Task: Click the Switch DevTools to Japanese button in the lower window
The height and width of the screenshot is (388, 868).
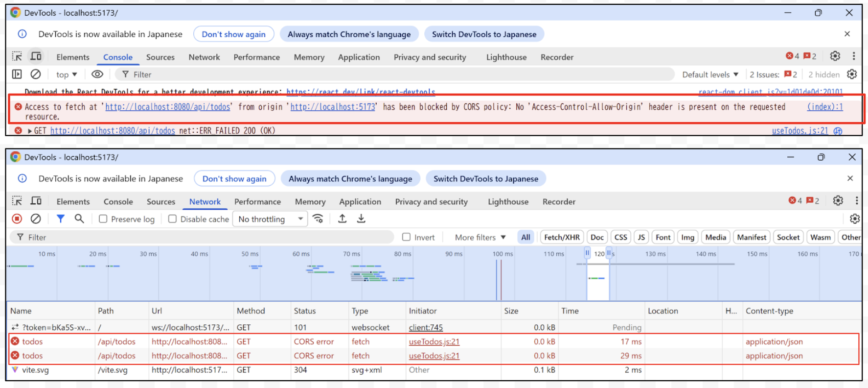Action: coord(485,179)
